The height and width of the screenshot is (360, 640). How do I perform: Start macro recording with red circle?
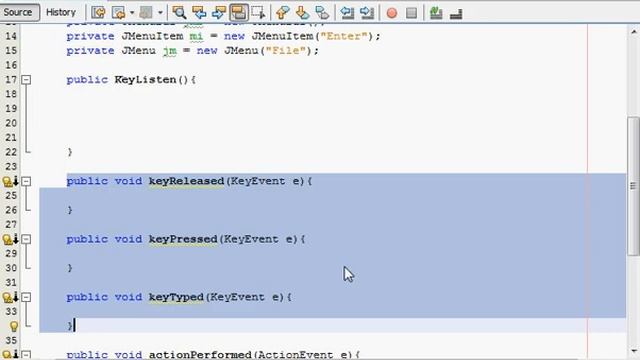click(392, 13)
